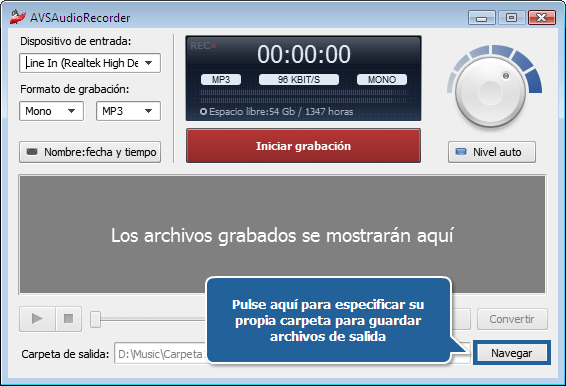Minimize the AVSAudioRecorder window

click(482, 17)
